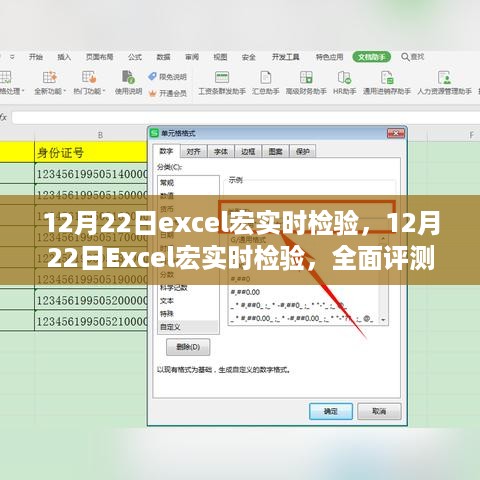
Task: Open the 页面布局 ribbon tab
Action: pos(99,57)
